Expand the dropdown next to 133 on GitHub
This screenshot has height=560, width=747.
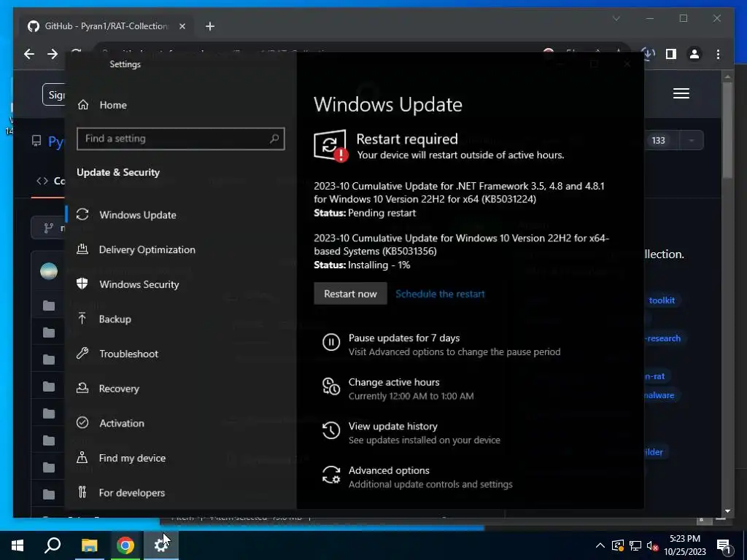(x=692, y=141)
